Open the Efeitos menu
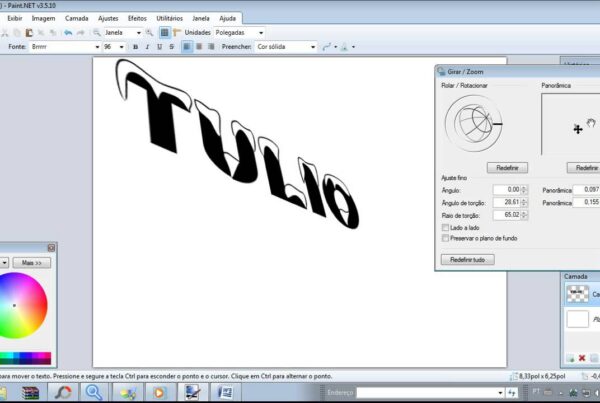The height and width of the screenshot is (403, 600). [139, 18]
